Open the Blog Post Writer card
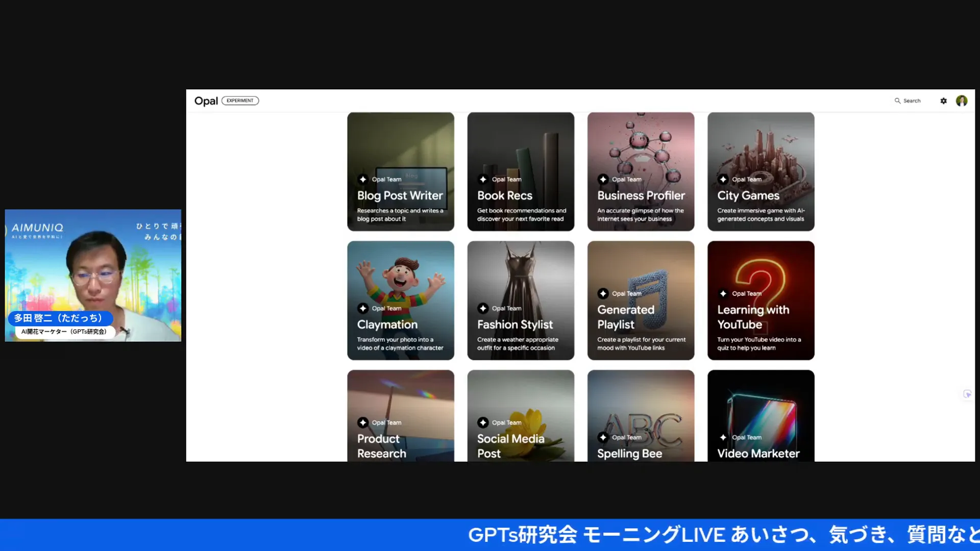Image resolution: width=980 pixels, height=551 pixels. pyautogui.click(x=401, y=171)
